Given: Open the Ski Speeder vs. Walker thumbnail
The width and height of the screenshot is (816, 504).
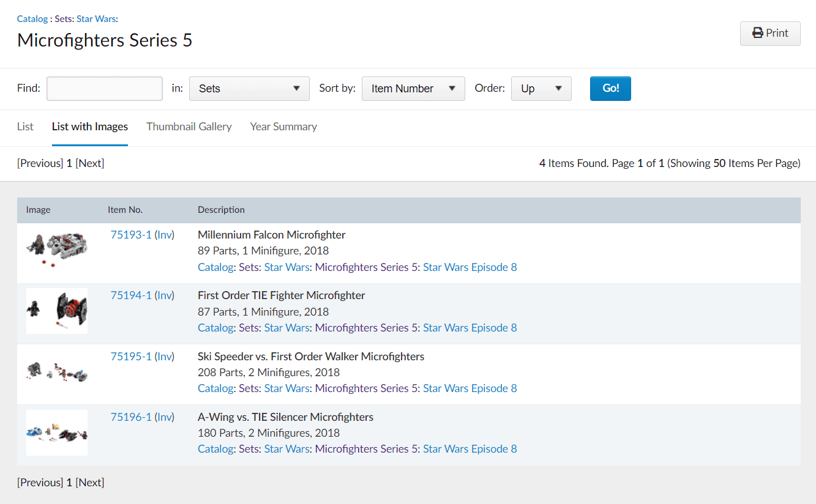Looking at the screenshot, I should point(57,371).
